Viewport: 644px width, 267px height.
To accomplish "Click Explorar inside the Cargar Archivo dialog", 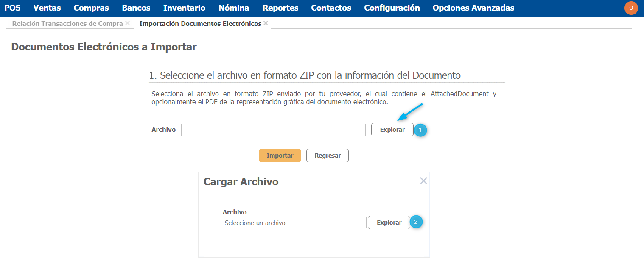I will 389,222.
